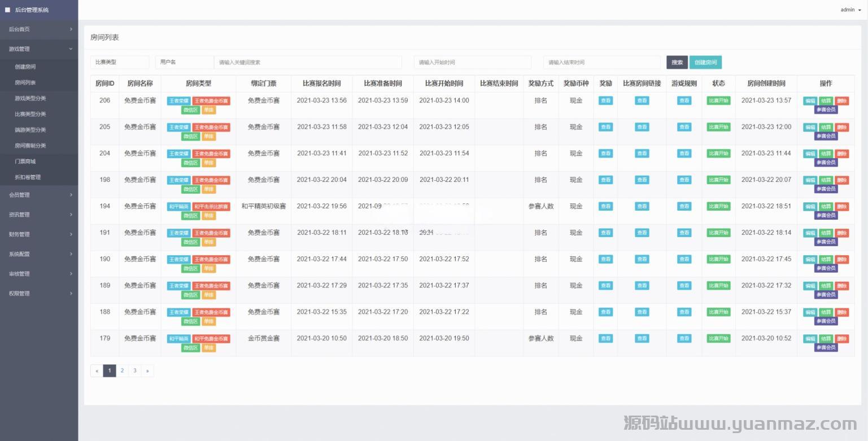Click the 比赛开始 status badge for room 189
This screenshot has width=868, height=441.
(718, 286)
